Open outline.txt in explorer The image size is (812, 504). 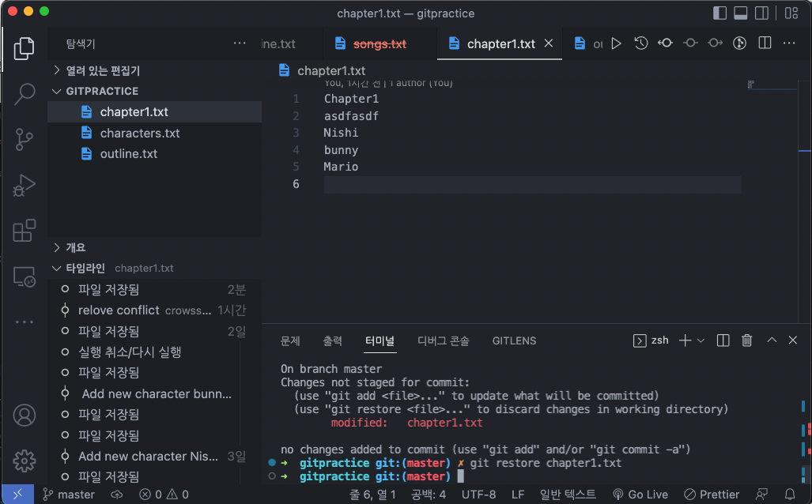pos(155,154)
